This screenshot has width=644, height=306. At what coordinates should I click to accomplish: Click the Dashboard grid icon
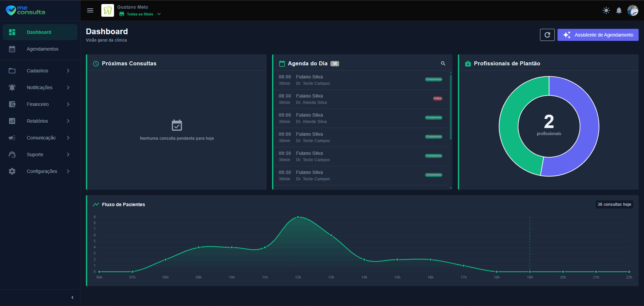pyautogui.click(x=12, y=32)
